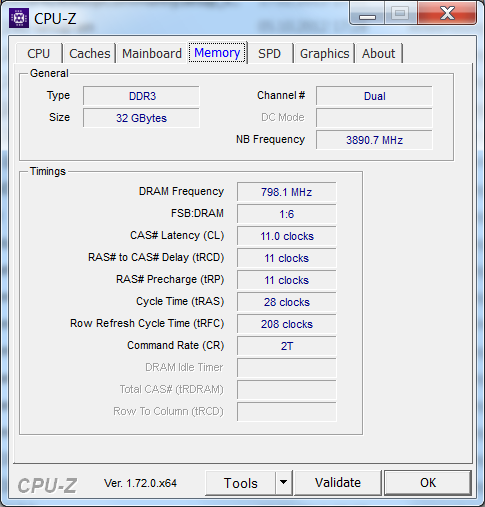485x507 pixels.
Task: Click the Command Rate 2T field
Action: (287, 346)
